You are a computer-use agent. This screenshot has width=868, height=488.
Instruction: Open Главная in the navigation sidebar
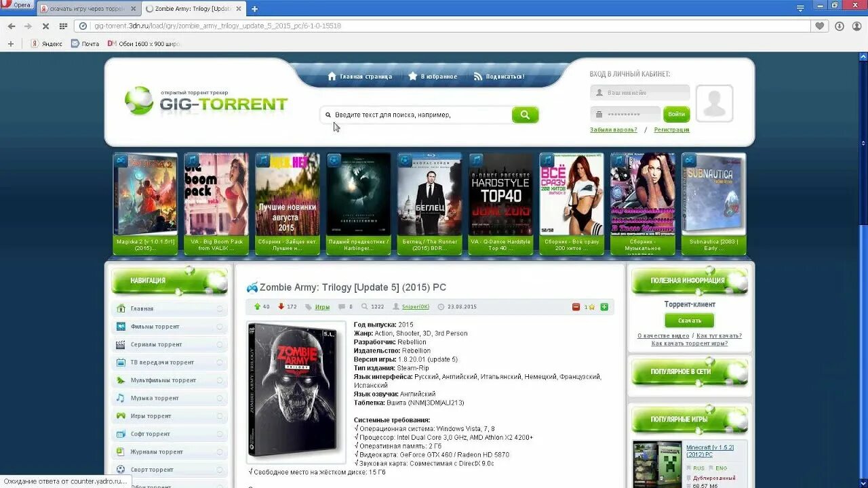(170, 308)
